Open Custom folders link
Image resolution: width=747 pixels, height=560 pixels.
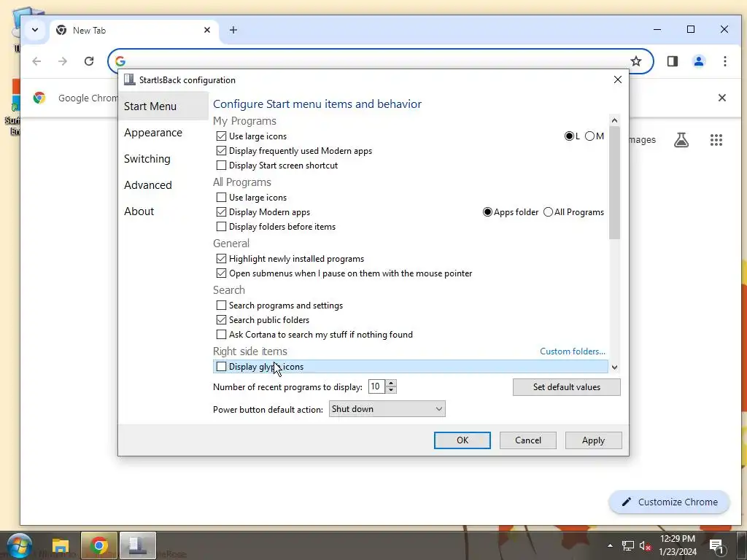[x=572, y=351]
